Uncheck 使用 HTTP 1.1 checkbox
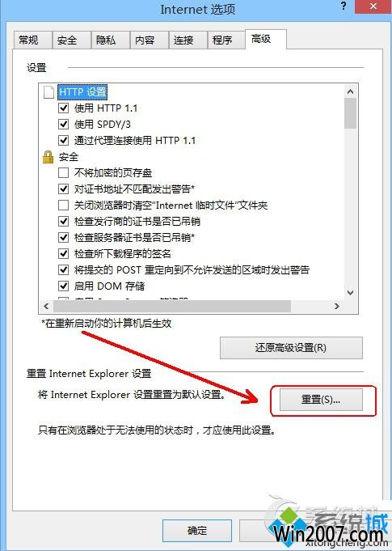 coord(63,108)
